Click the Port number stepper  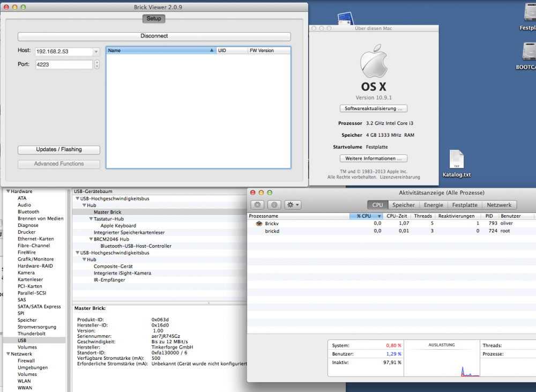96,64
